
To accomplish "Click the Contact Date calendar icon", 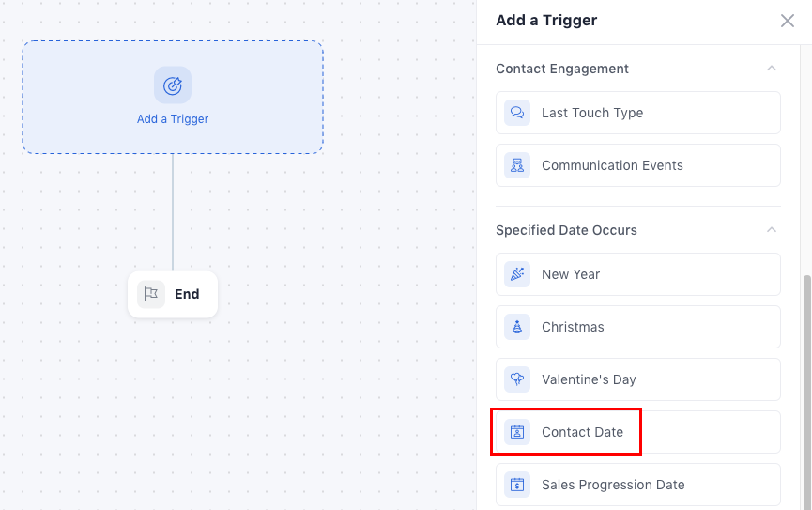I will (517, 432).
